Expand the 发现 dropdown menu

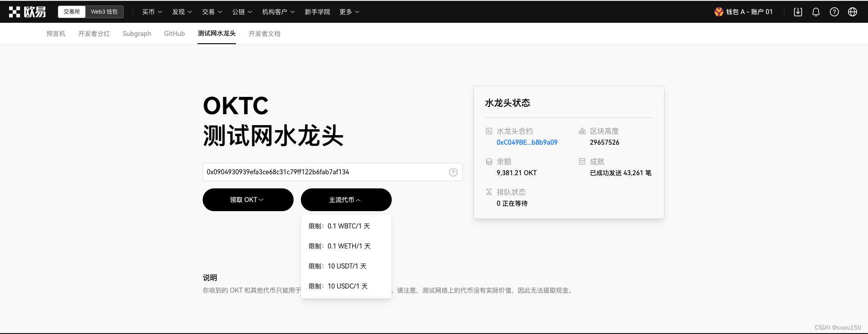pyautogui.click(x=182, y=12)
